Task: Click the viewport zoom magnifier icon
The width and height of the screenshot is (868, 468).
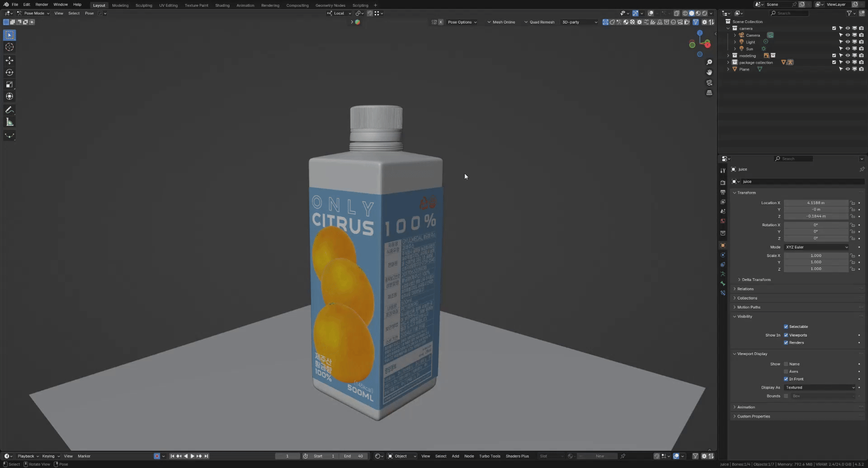Action: pos(709,62)
